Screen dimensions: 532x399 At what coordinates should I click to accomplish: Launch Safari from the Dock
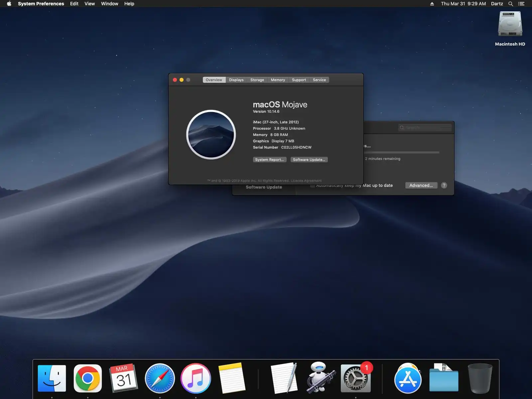point(160,378)
